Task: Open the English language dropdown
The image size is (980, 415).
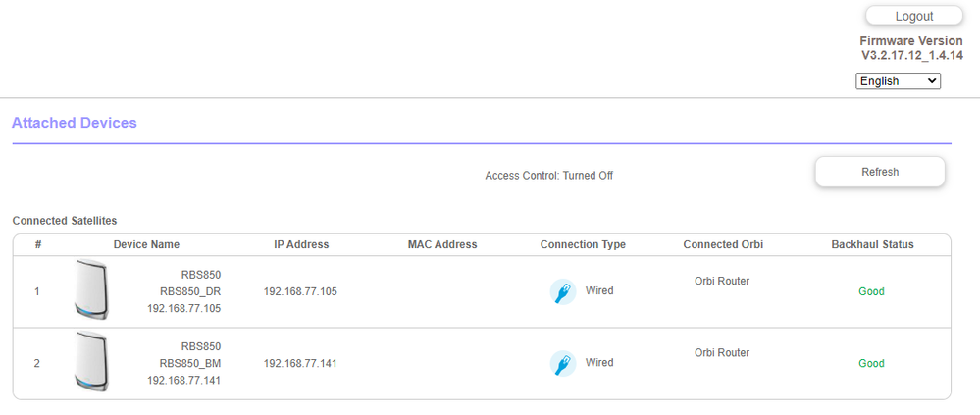Action: (x=898, y=81)
